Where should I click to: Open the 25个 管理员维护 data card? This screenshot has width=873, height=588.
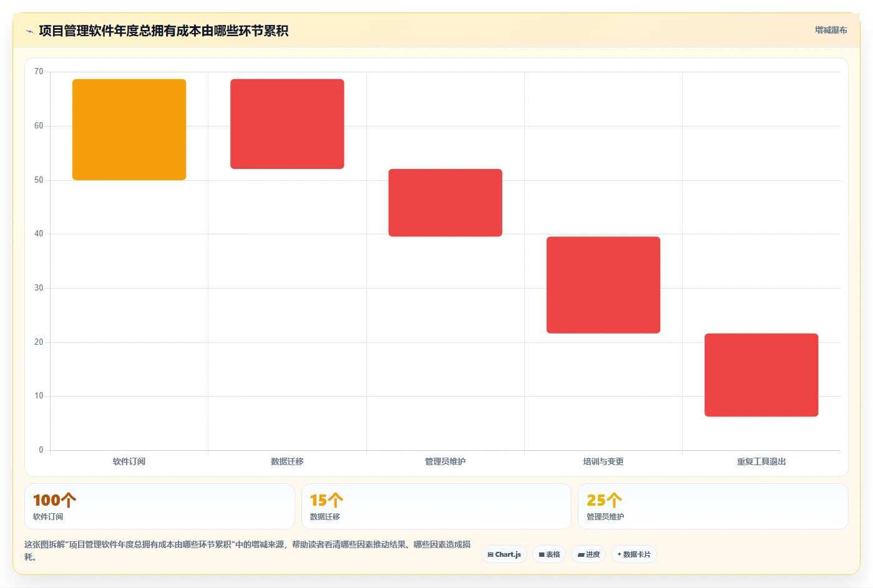pyautogui.click(x=713, y=506)
